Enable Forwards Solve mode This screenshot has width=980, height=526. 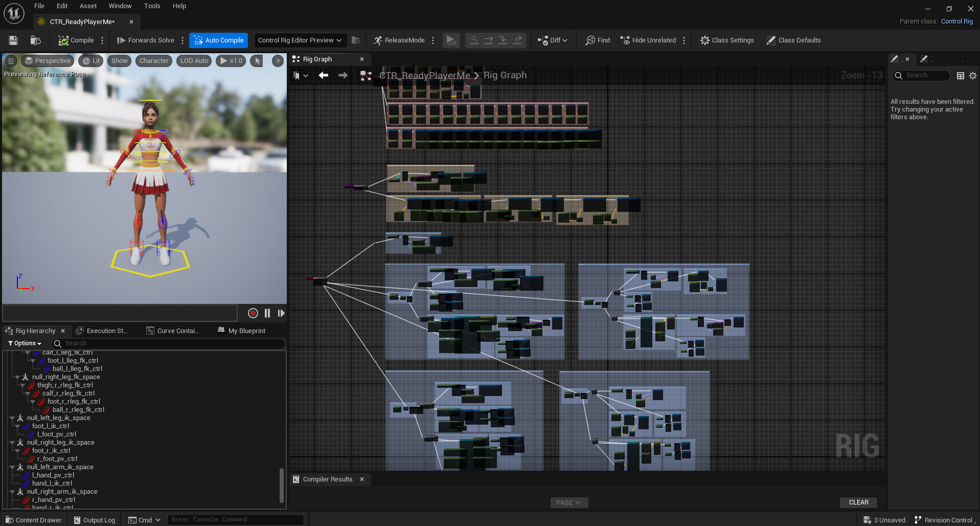tap(146, 40)
